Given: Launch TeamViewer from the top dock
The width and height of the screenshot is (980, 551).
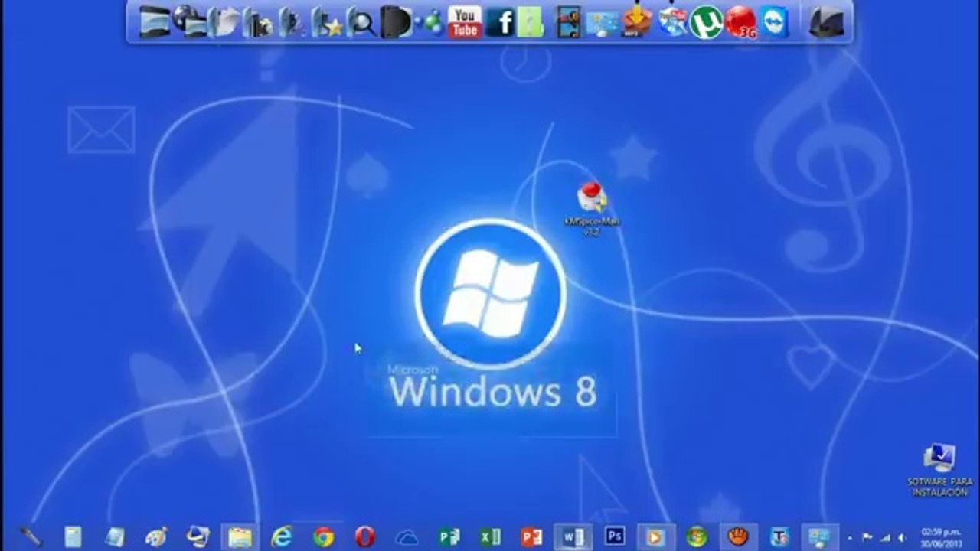Looking at the screenshot, I should [x=775, y=23].
